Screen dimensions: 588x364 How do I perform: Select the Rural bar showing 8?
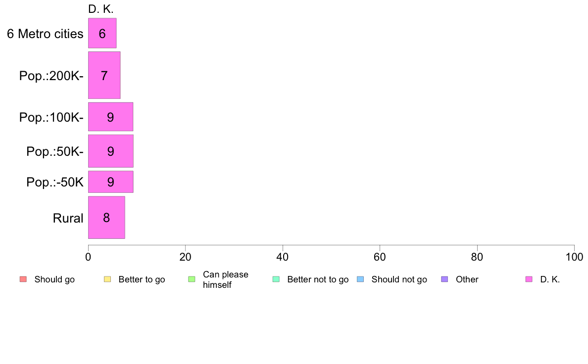[106, 218]
